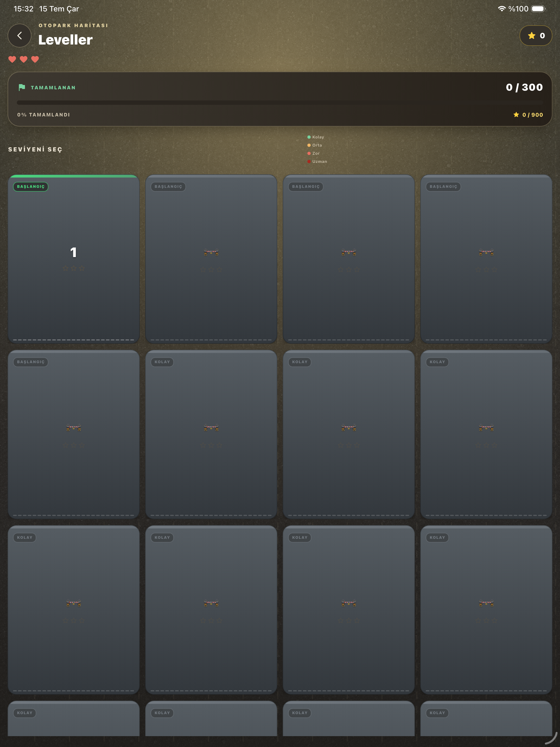
Task: Tap the middle red heart life icon
Action: (x=24, y=59)
